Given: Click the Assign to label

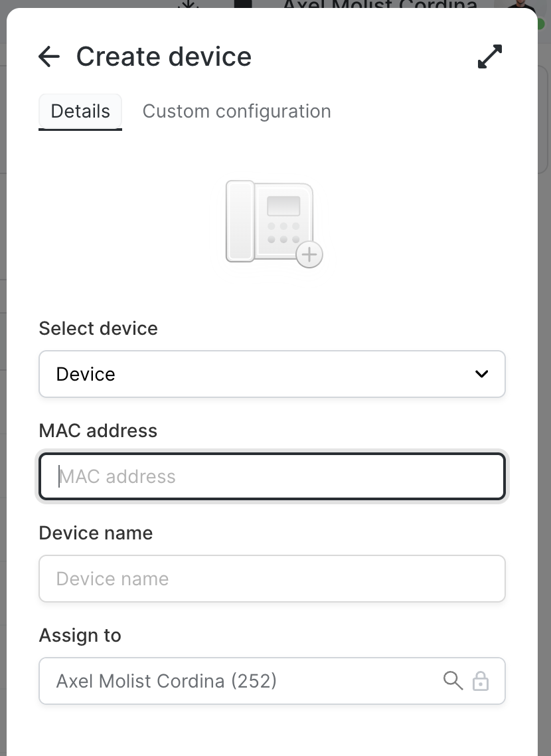Looking at the screenshot, I should point(80,636).
